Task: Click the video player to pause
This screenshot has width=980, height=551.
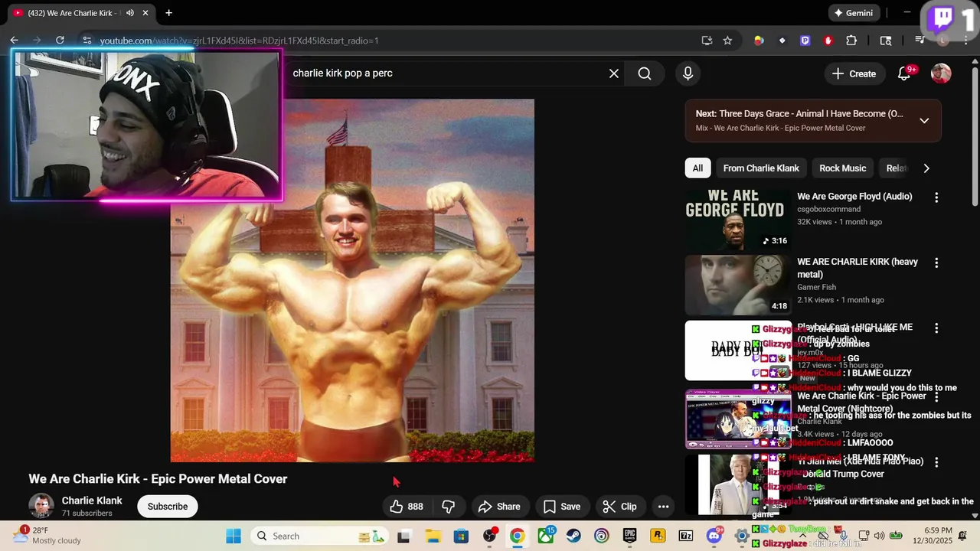Action: click(x=352, y=280)
